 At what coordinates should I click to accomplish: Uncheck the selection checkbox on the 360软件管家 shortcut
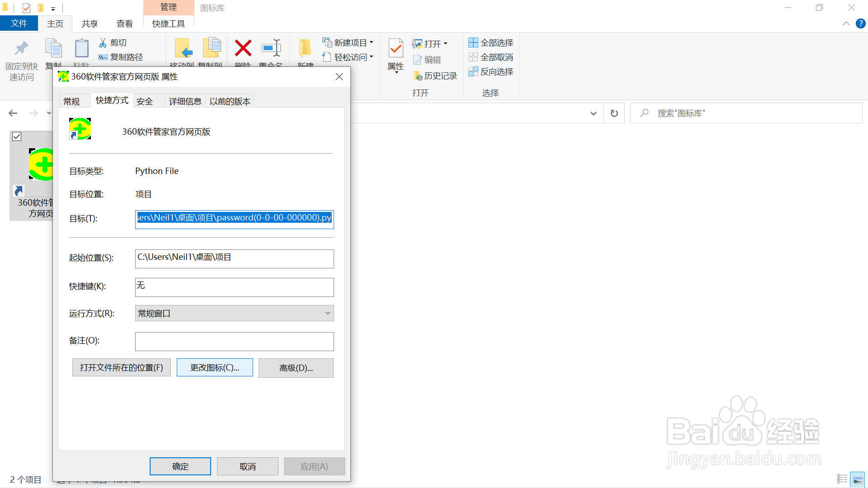click(17, 136)
